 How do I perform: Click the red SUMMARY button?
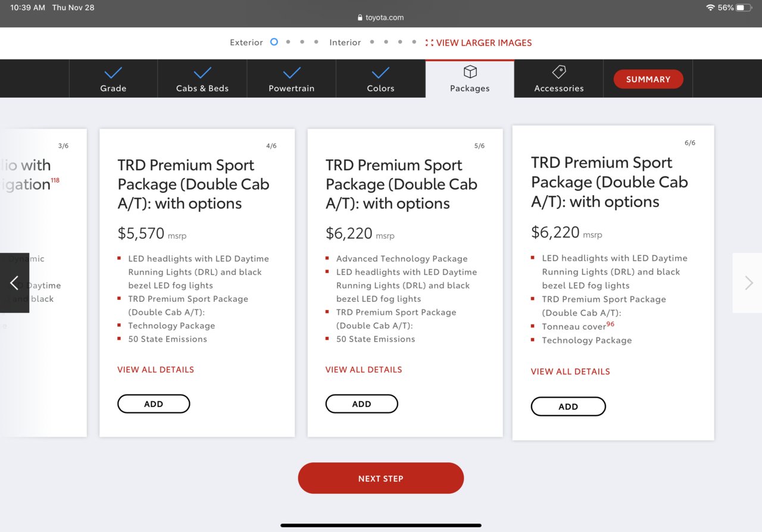[648, 79]
